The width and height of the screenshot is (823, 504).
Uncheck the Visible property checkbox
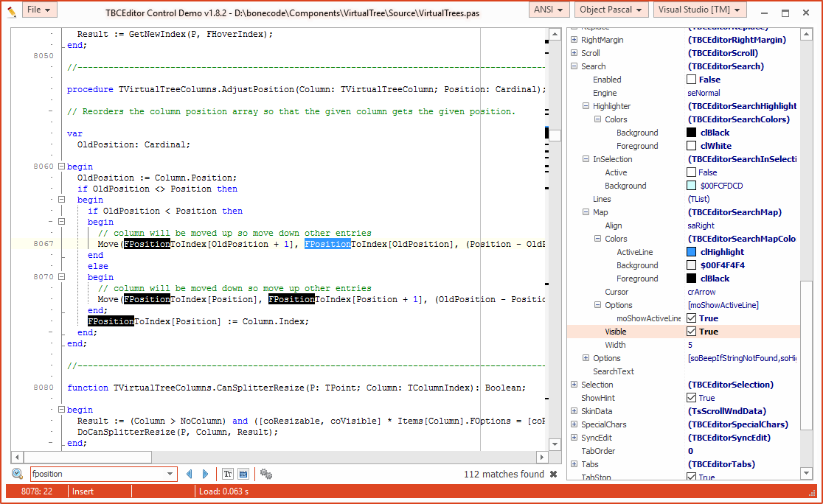[x=691, y=332]
